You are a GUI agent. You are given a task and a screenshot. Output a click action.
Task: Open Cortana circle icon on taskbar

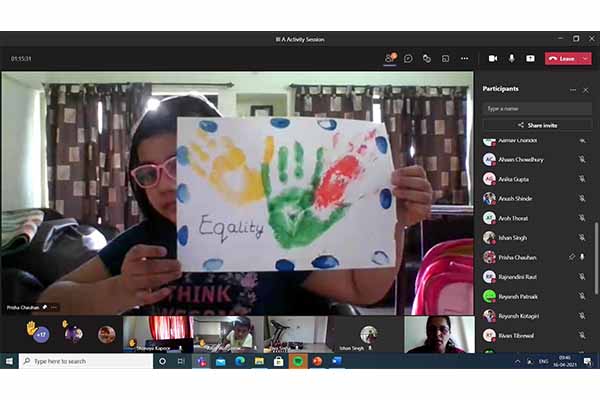tap(162, 361)
